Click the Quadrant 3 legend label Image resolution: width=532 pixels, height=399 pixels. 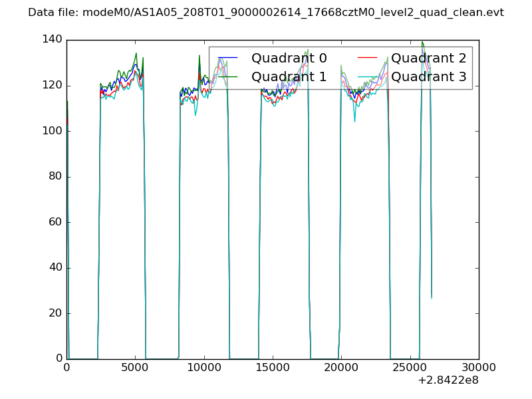click(429, 76)
